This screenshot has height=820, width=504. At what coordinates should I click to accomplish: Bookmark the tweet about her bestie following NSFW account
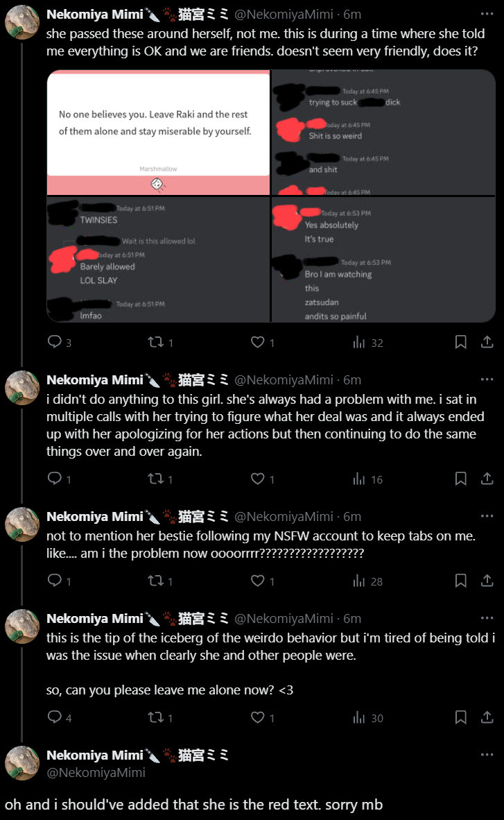click(460, 581)
